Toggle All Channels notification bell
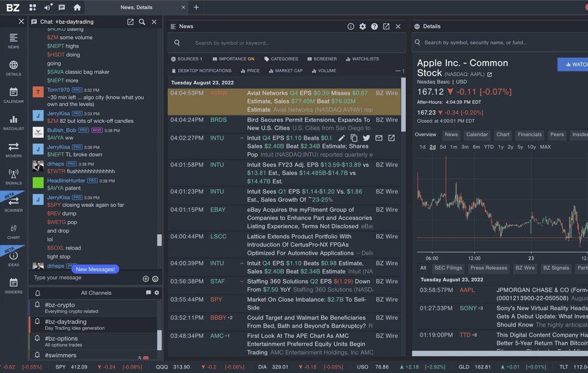Screen dimensions: 588x373 (37, 293)
